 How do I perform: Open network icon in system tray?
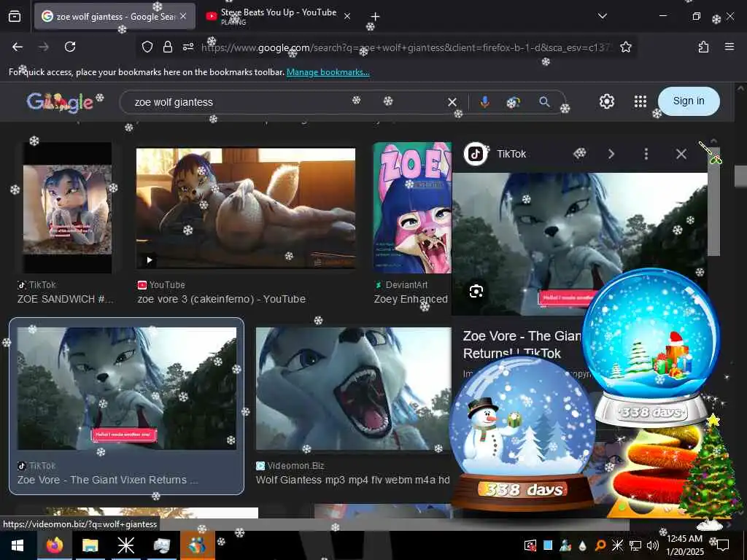click(x=635, y=545)
